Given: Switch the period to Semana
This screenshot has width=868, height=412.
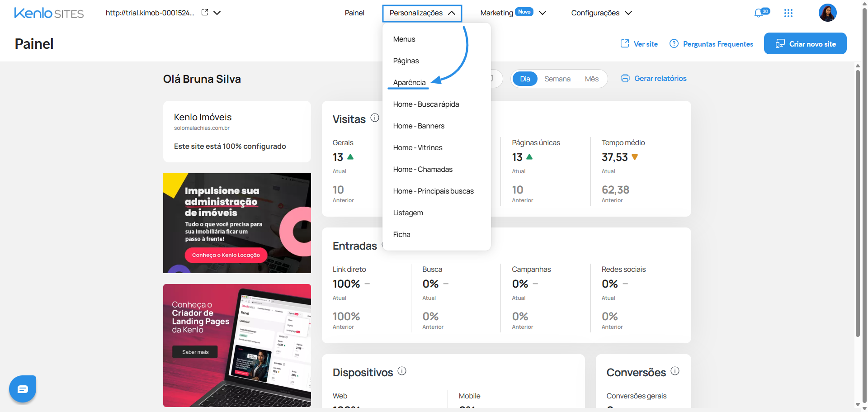Looking at the screenshot, I should tap(557, 79).
